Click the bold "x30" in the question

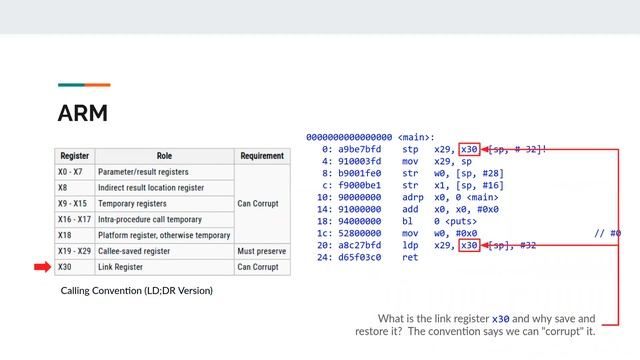point(500,319)
